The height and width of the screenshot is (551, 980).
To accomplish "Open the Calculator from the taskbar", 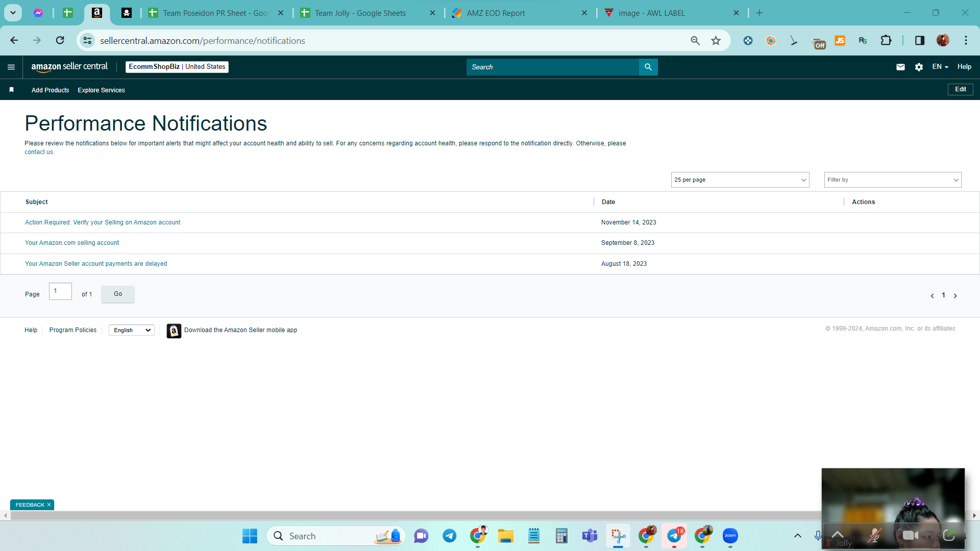I will 561,536.
